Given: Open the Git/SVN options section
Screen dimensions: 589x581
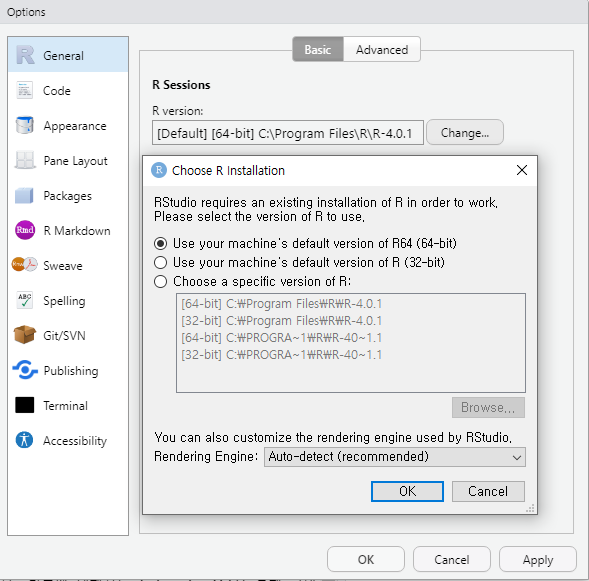Looking at the screenshot, I should click(x=68, y=335).
